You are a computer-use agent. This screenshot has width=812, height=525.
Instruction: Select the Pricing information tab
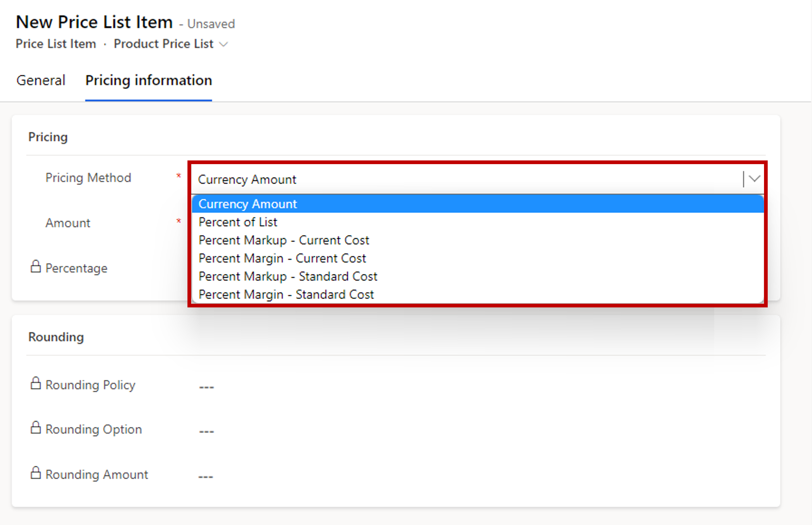coord(148,80)
